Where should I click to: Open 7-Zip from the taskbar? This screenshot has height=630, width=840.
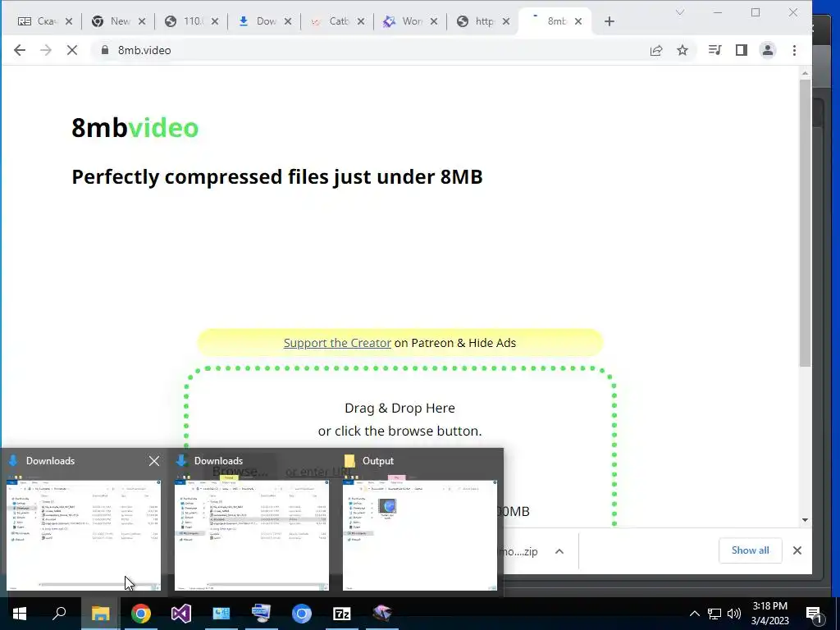342,614
